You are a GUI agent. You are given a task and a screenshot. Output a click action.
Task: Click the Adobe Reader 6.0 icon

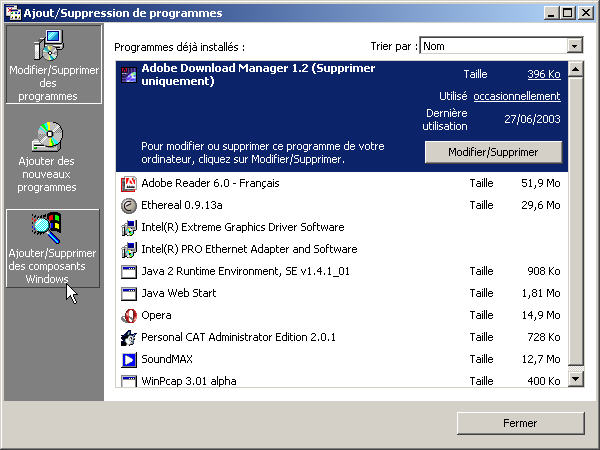tap(129, 184)
